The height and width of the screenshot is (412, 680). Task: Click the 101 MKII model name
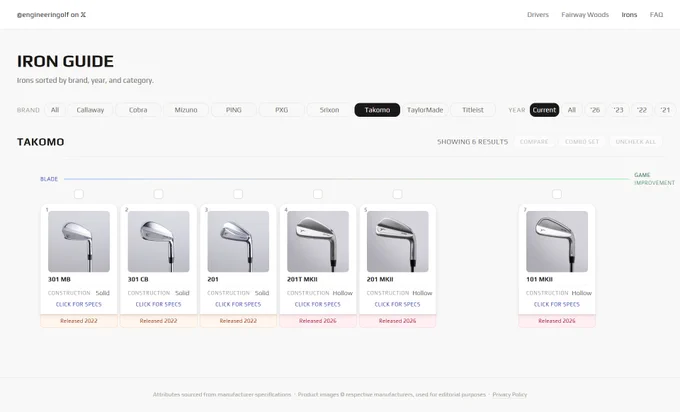(x=539, y=279)
